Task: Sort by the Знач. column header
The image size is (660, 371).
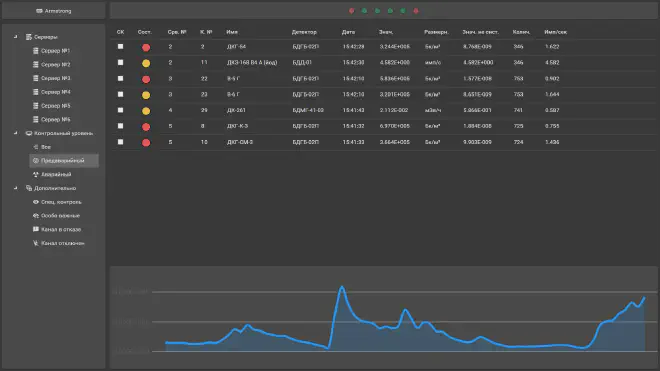Action: pyautogui.click(x=386, y=32)
